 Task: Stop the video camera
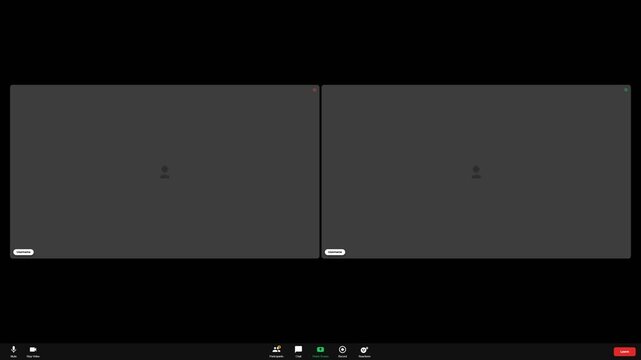[x=33, y=351]
